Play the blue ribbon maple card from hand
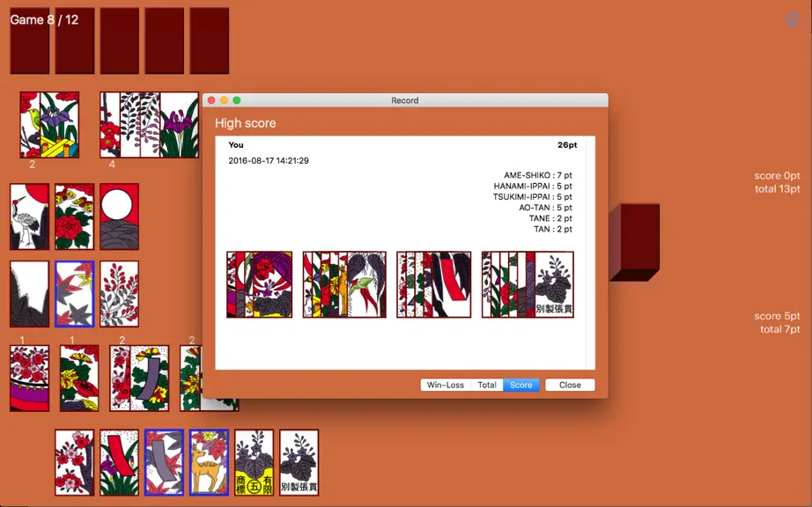 (x=164, y=462)
